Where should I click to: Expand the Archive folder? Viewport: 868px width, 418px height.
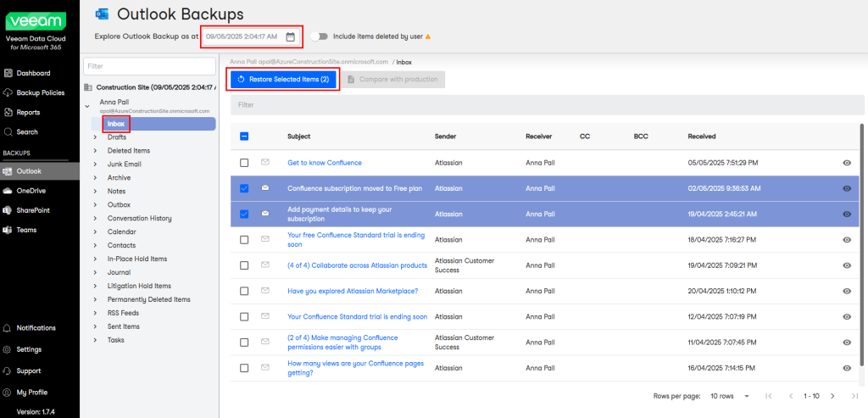(x=95, y=178)
